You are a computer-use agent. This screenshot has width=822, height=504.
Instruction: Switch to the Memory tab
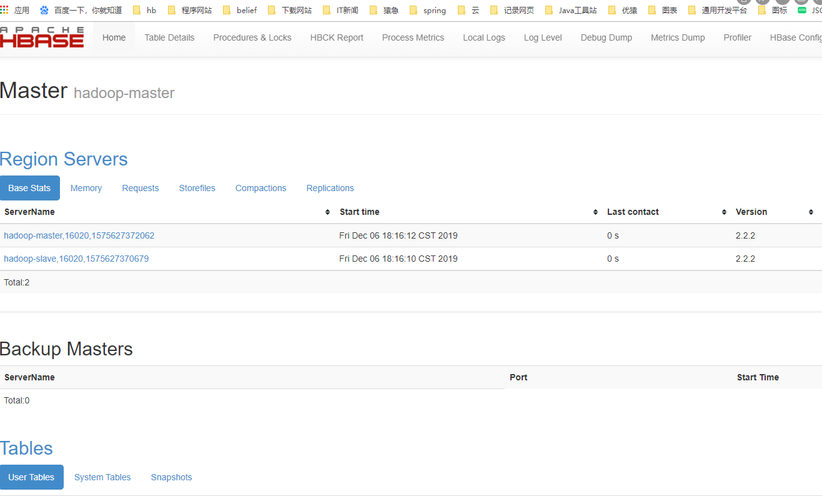tap(86, 188)
